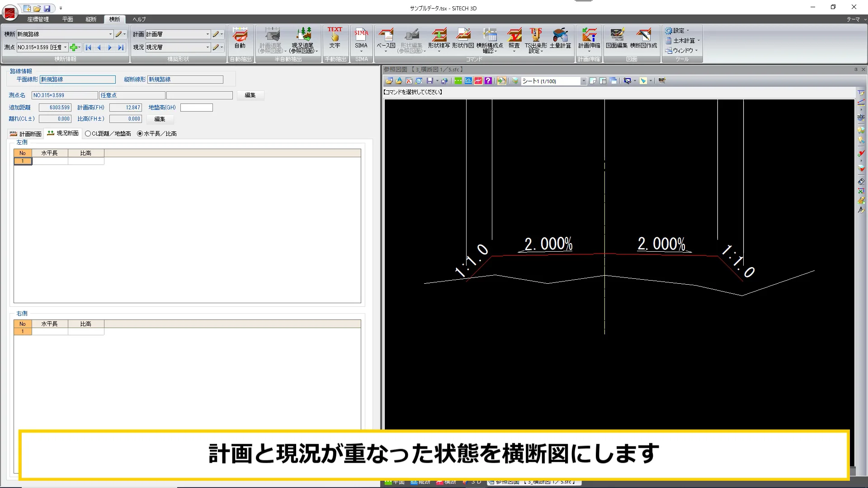This screenshot has width=868, height=488.
Task: Select the 水平長／比高 radio option
Action: (157, 134)
